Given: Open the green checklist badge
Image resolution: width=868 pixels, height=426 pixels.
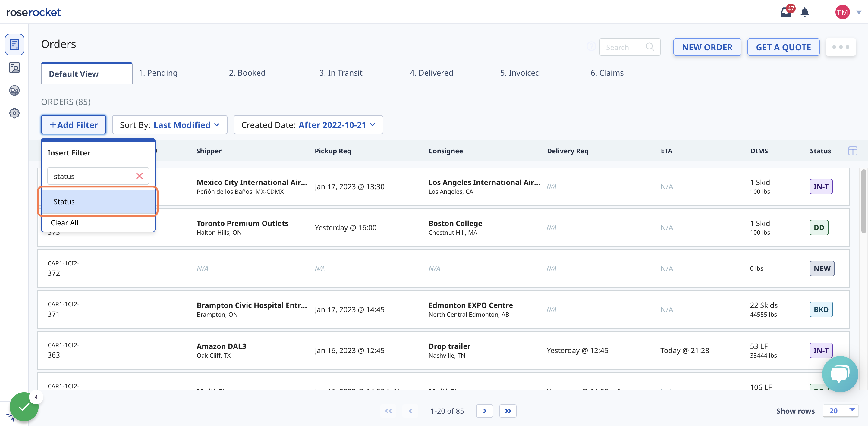Looking at the screenshot, I should click(24, 407).
